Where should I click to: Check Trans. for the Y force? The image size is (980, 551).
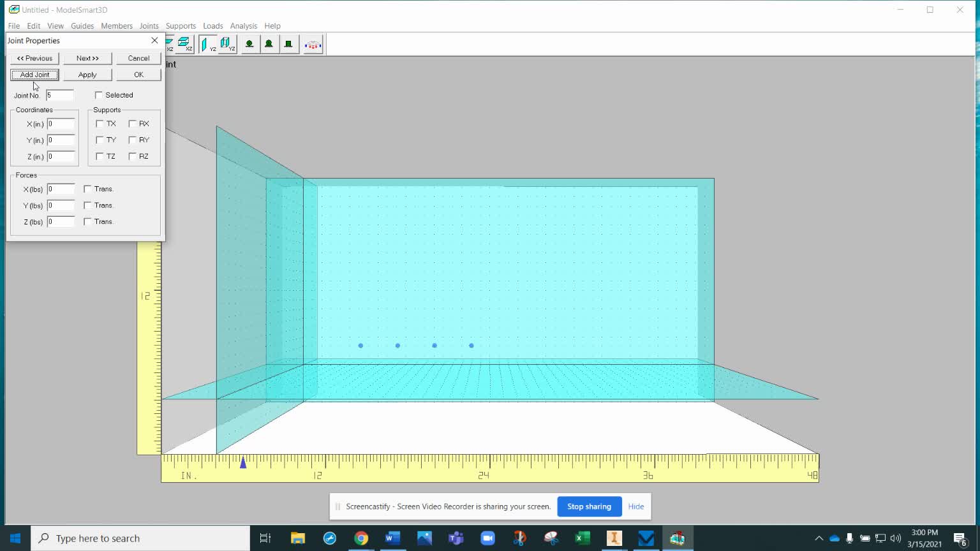88,205
